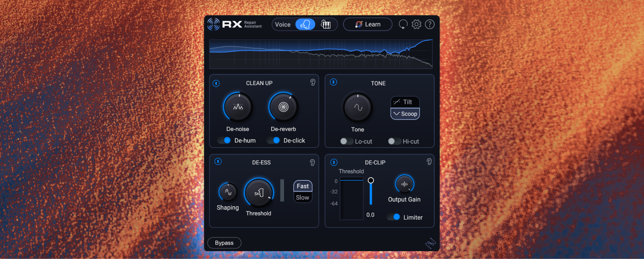The height and width of the screenshot is (259, 644).
Task: Toggle the Limiter switch
Action: coord(394,217)
